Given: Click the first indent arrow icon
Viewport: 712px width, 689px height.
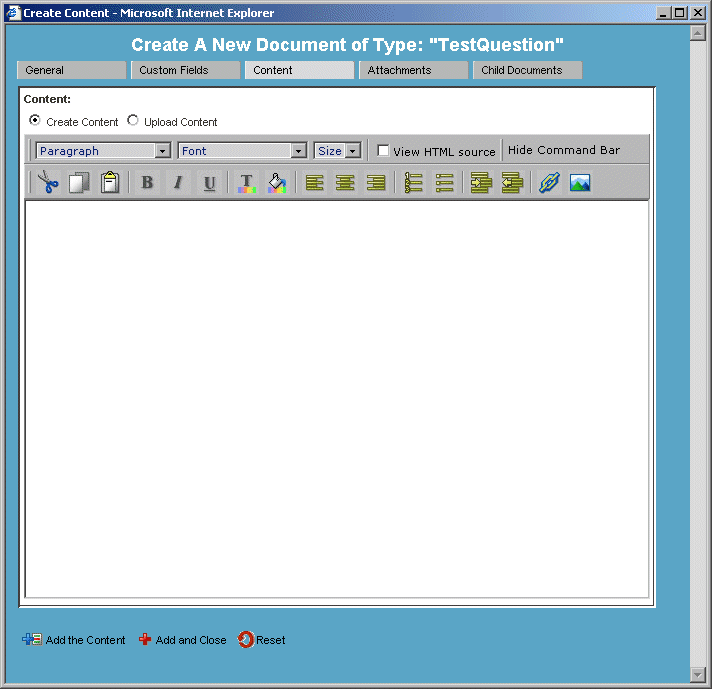Looking at the screenshot, I should [481, 183].
